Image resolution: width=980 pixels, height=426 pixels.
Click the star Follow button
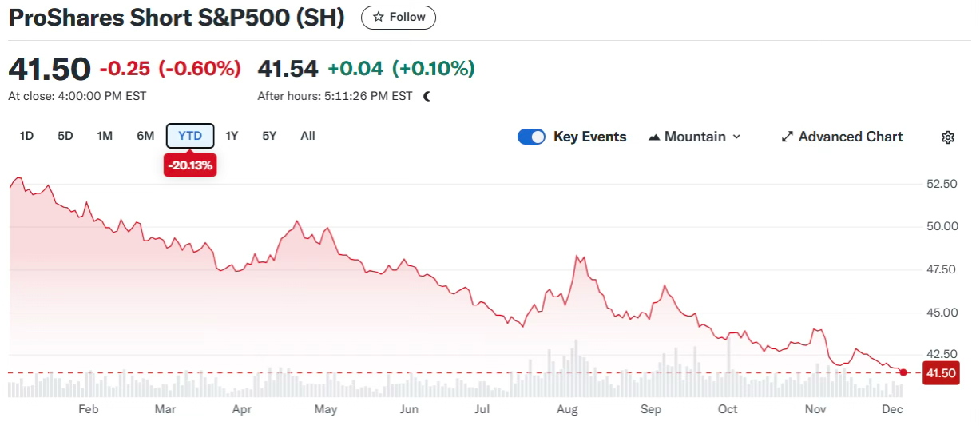[x=398, y=18]
